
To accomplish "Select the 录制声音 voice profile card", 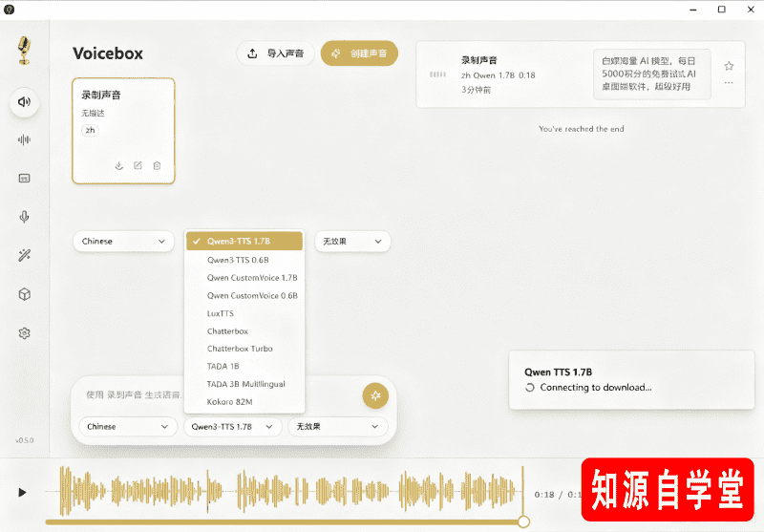I will click(x=124, y=131).
